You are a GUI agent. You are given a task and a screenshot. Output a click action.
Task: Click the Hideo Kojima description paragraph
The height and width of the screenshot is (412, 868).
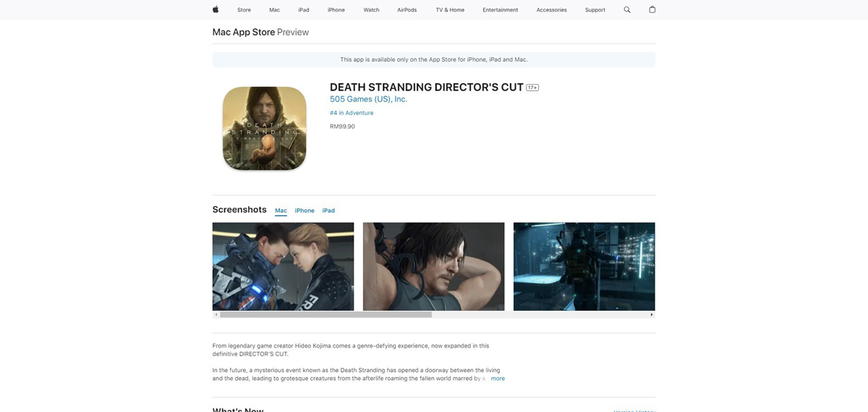tap(351, 350)
